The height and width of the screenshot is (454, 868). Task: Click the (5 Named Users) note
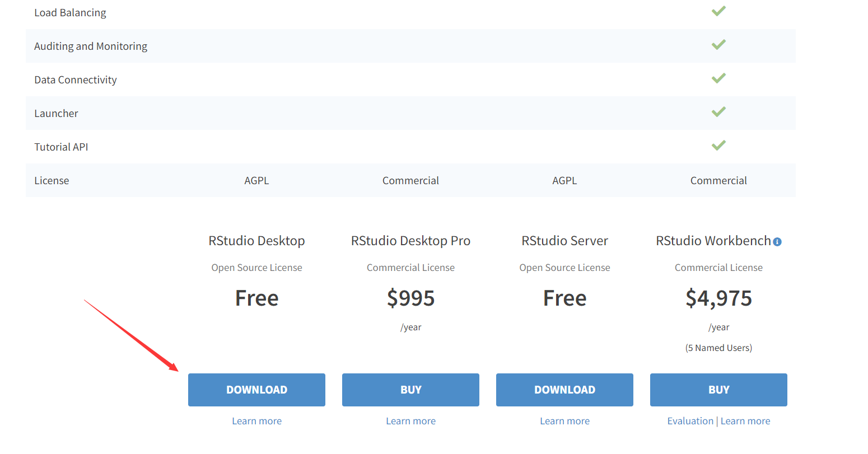718,348
